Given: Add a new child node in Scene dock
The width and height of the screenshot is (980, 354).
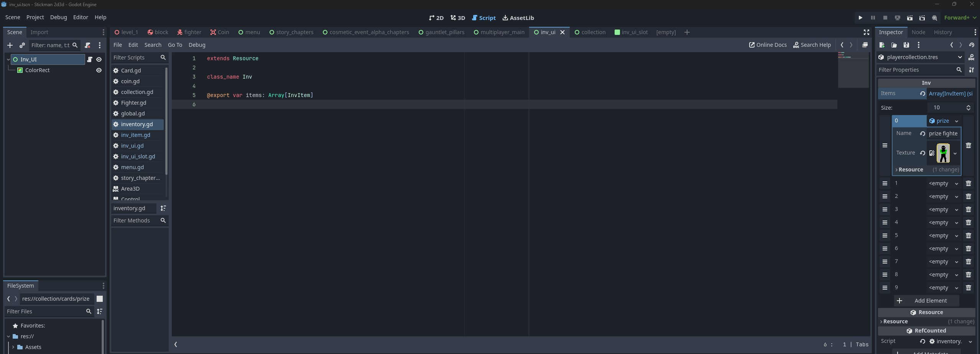Looking at the screenshot, I should coord(10,45).
